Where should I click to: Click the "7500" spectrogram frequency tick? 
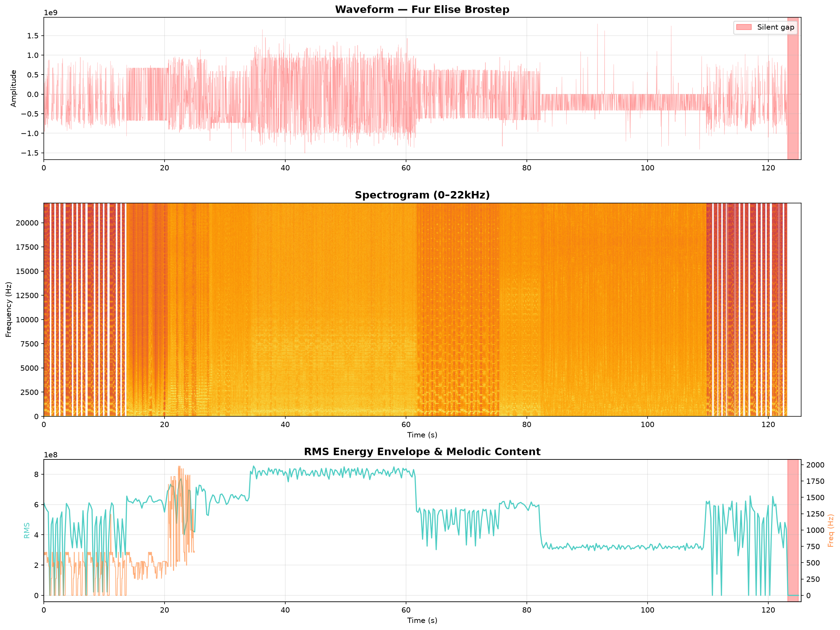point(29,344)
